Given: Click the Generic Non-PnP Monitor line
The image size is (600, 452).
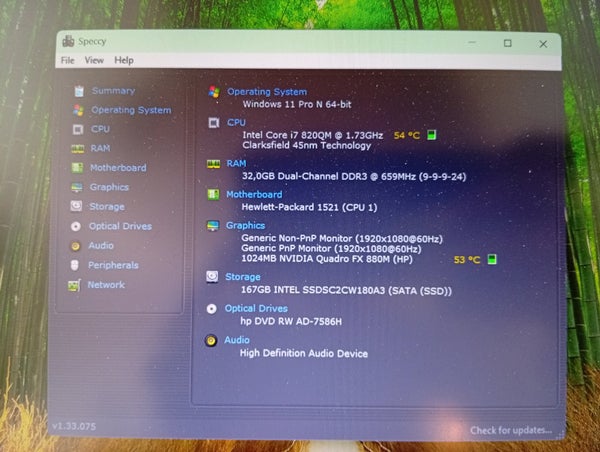Looking at the screenshot, I should click(x=342, y=238).
